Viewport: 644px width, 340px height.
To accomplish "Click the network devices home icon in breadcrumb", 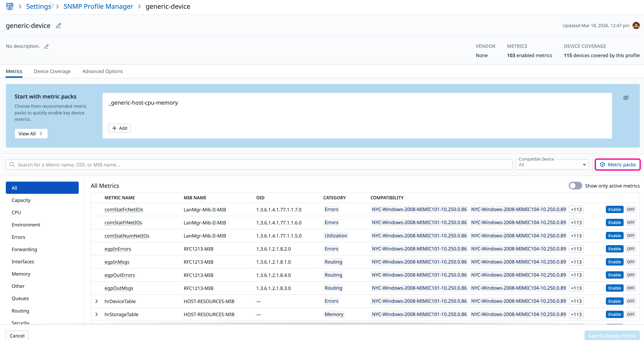I will pyautogui.click(x=10, y=6).
